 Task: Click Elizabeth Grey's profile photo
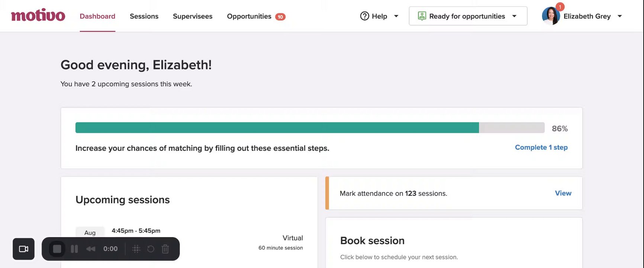click(551, 16)
